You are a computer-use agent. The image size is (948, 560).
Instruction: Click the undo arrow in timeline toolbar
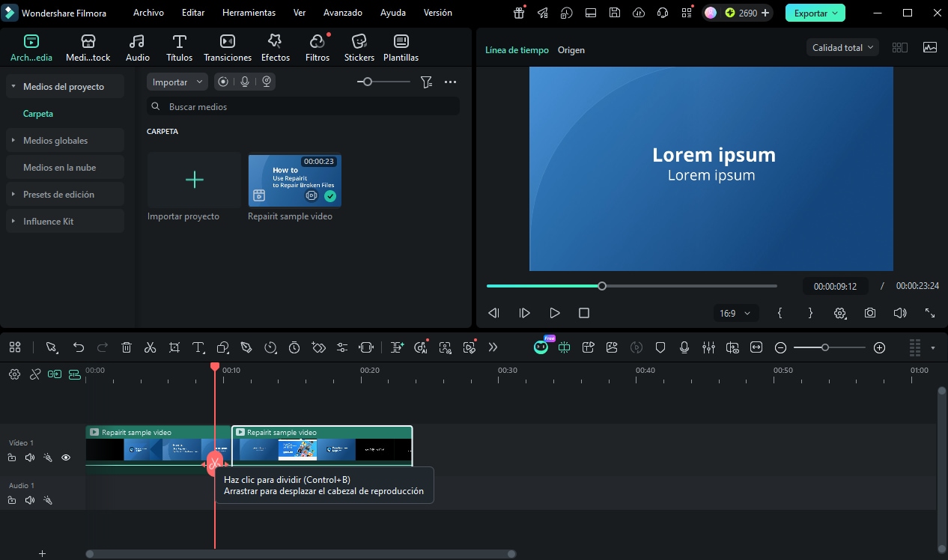[79, 347]
